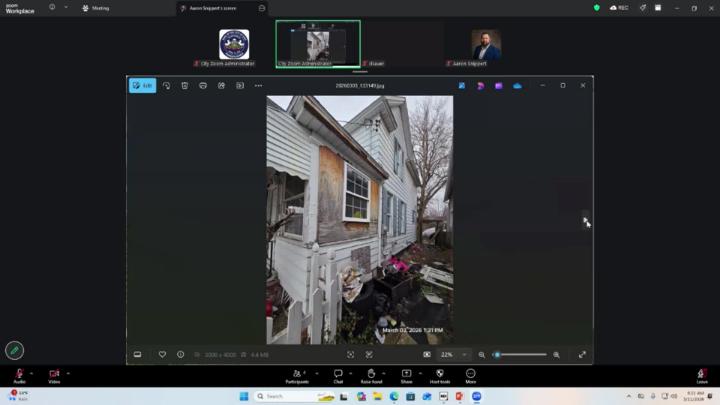The width and height of the screenshot is (720, 405).
Task: Expand the options arrow beside Video
Action: pos(68,373)
